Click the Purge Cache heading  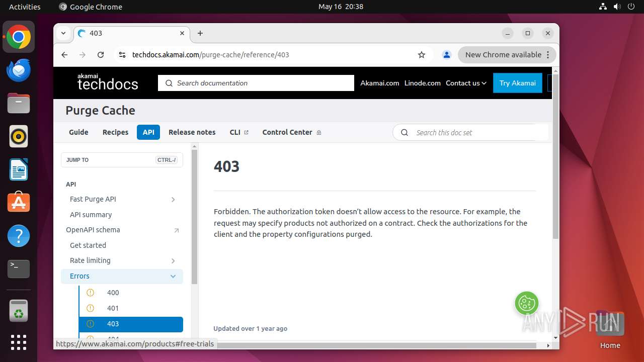101,111
